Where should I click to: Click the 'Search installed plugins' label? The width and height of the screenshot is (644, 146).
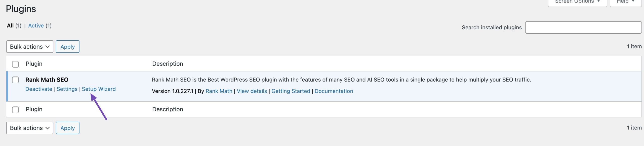point(492,27)
